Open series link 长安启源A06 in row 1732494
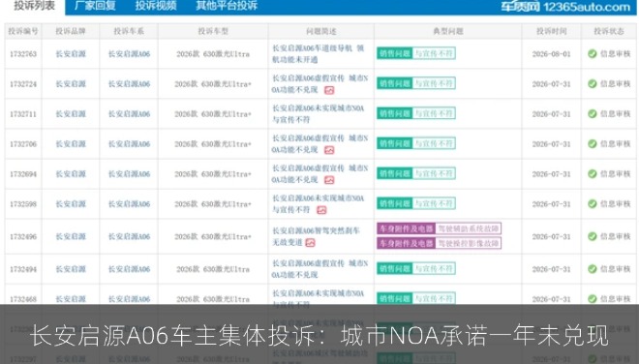The height and width of the screenshot is (364, 639). [x=129, y=269]
